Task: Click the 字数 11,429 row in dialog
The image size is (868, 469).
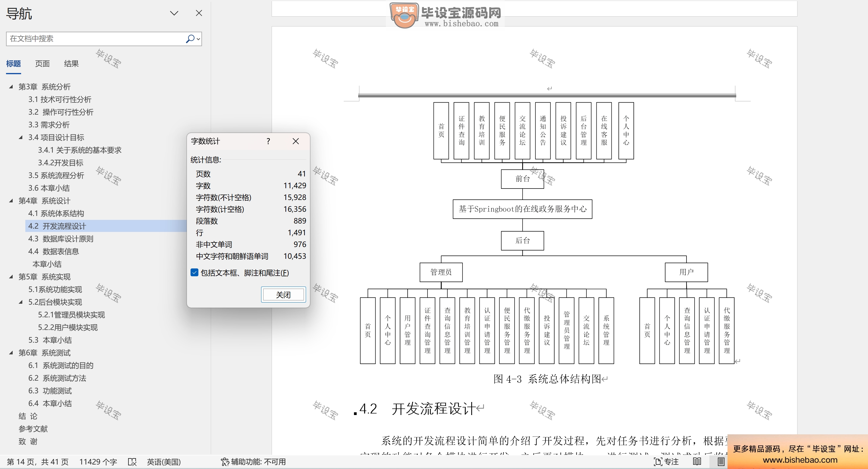Action: (251, 185)
